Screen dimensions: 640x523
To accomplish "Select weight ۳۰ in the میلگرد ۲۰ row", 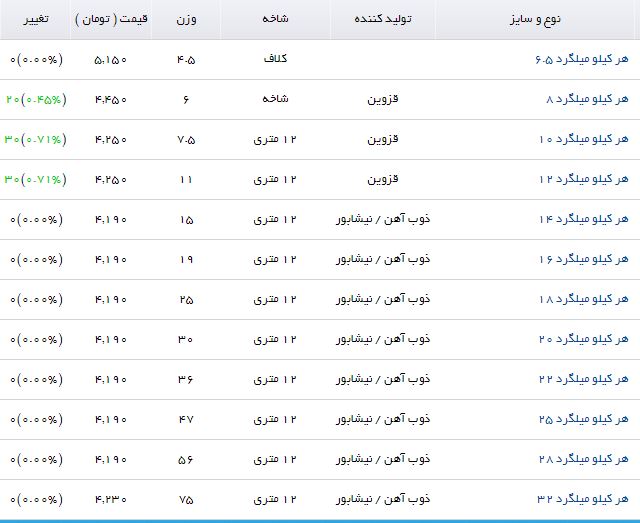I will 186,340.
